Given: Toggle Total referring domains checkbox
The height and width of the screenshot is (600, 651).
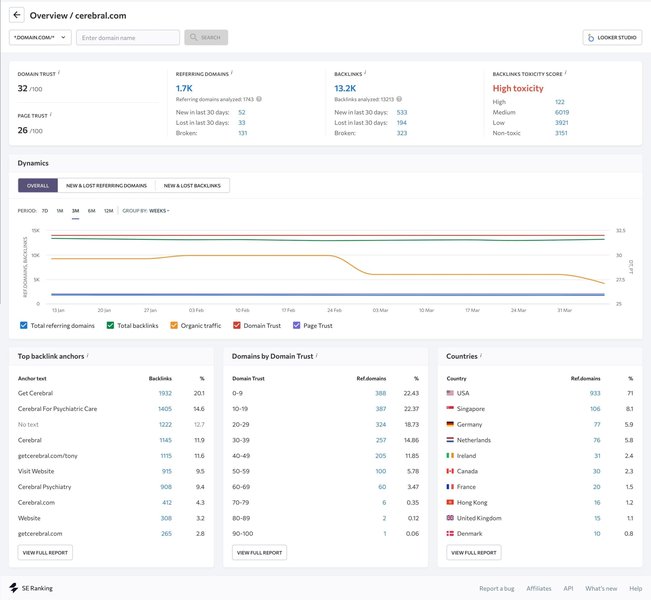Looking at the screenshot, I should 24,325.
